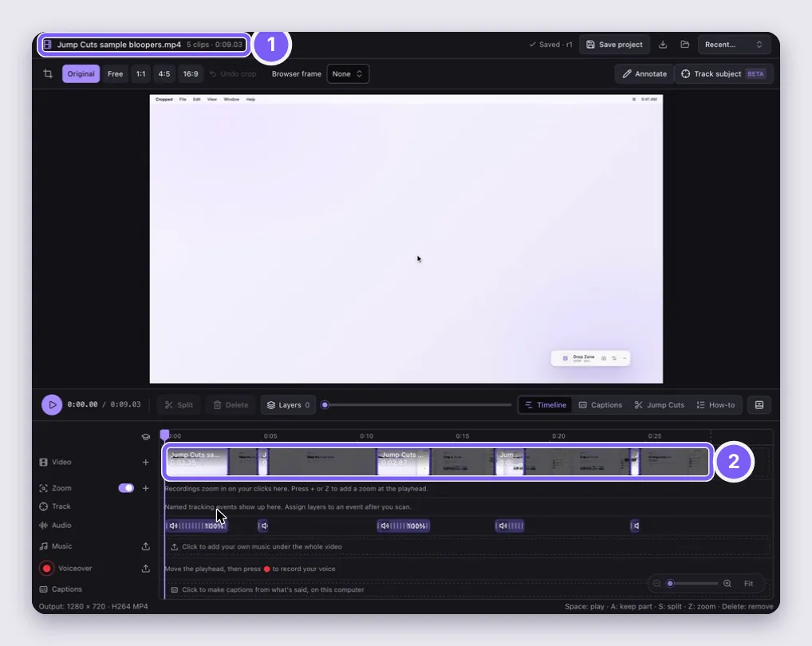Click the open folder icon
Image resolution: width=812 pixels, height=646 pixels.
[x=685, y=45]
